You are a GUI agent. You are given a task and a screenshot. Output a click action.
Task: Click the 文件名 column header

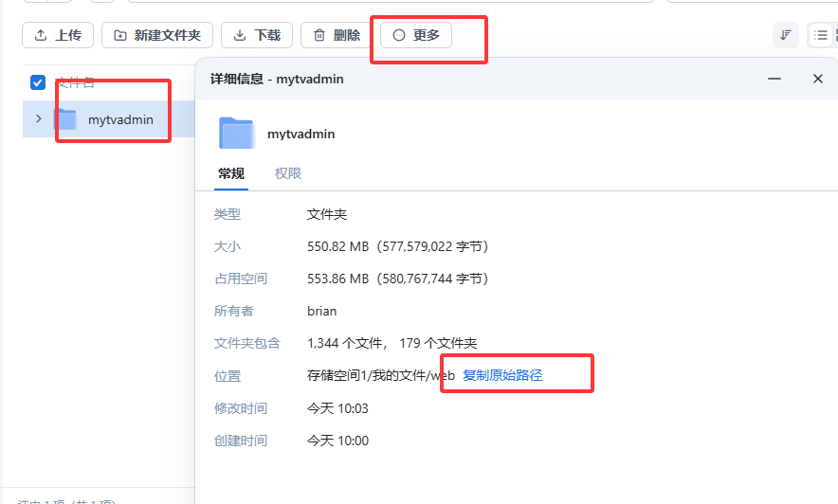click(x=76, y=82)
